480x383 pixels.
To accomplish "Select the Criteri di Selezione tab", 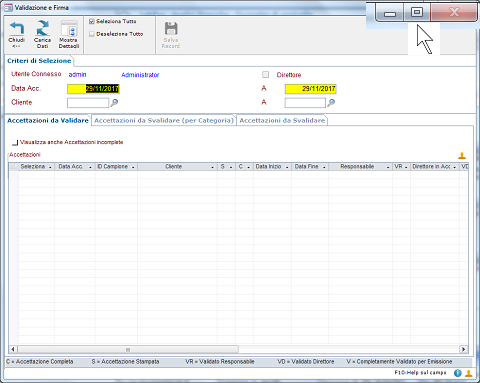I will point(39,61).
